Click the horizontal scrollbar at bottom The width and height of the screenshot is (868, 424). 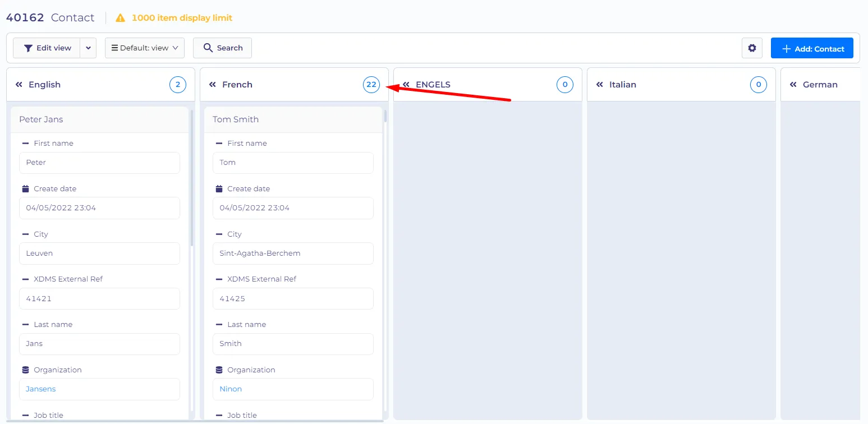point(195,421)
